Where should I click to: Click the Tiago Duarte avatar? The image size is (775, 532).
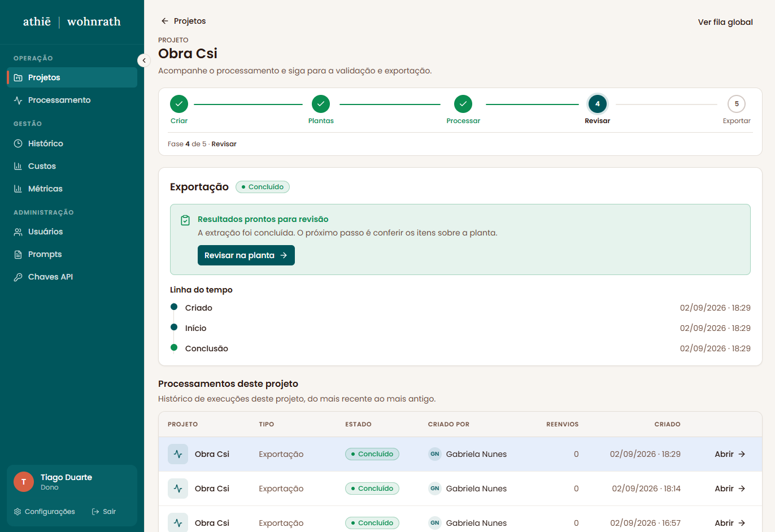tap(24, 482)
